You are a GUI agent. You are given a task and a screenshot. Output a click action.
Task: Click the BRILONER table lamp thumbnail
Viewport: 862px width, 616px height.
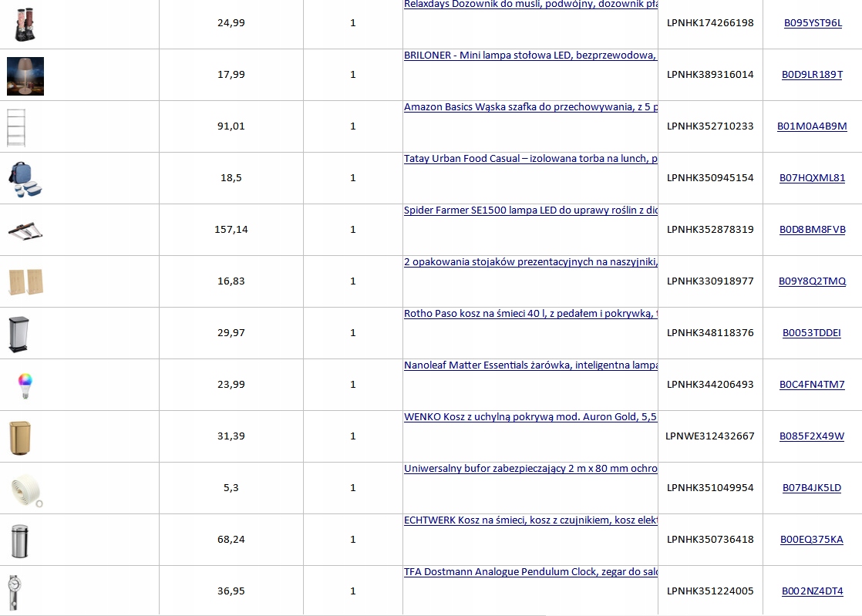click(x=25, y=76)
